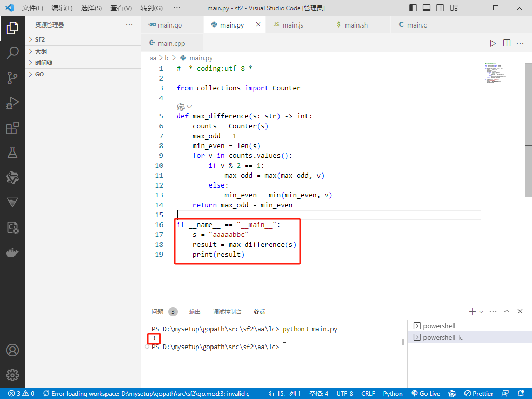Open the 选择(S) menu
The image size is (532, 399).
click(x=91, y=8)
